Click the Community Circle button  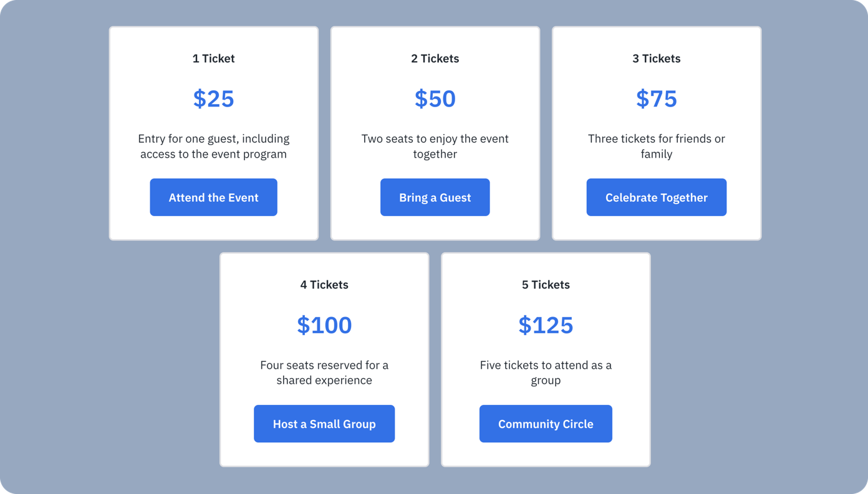(x=546, y=424)
